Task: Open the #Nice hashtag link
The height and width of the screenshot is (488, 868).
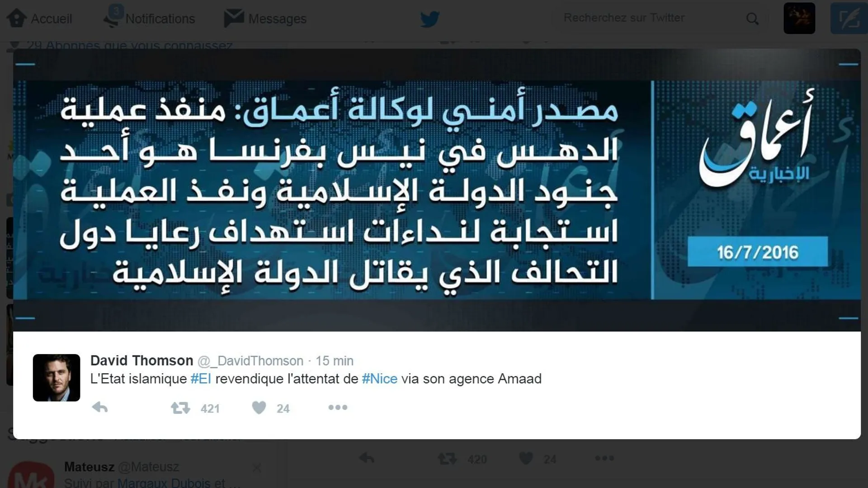Action: (x=380, y=379)
